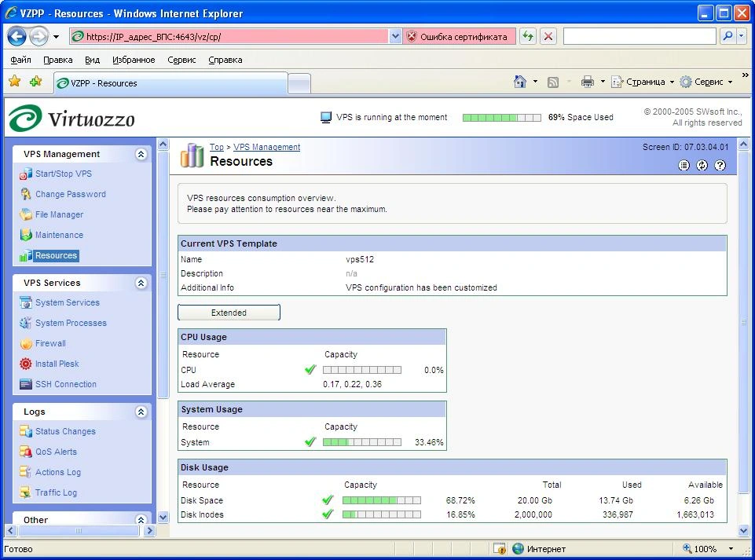Click sidebar horizontal scrollbar right arrow
755x560 pixels.
[x=150, y=531]
